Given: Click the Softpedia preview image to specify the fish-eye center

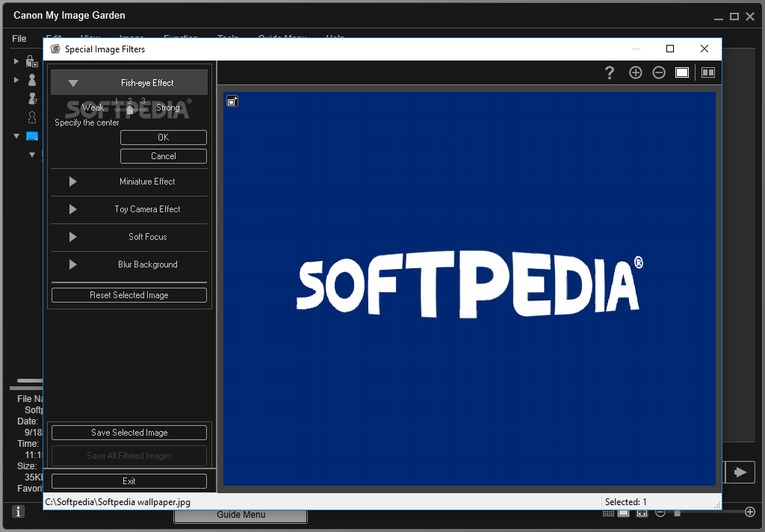Looking at the screenshot, I should tap(469, 288).
